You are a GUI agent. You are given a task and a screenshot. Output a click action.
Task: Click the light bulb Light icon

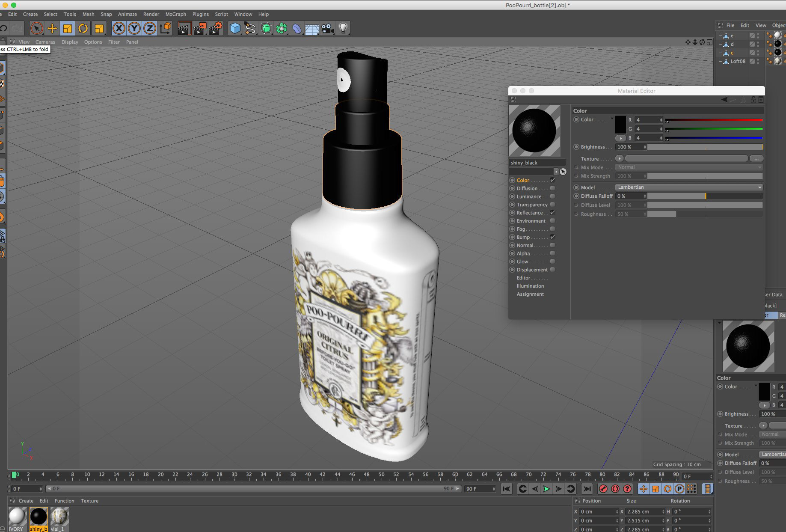343,29
